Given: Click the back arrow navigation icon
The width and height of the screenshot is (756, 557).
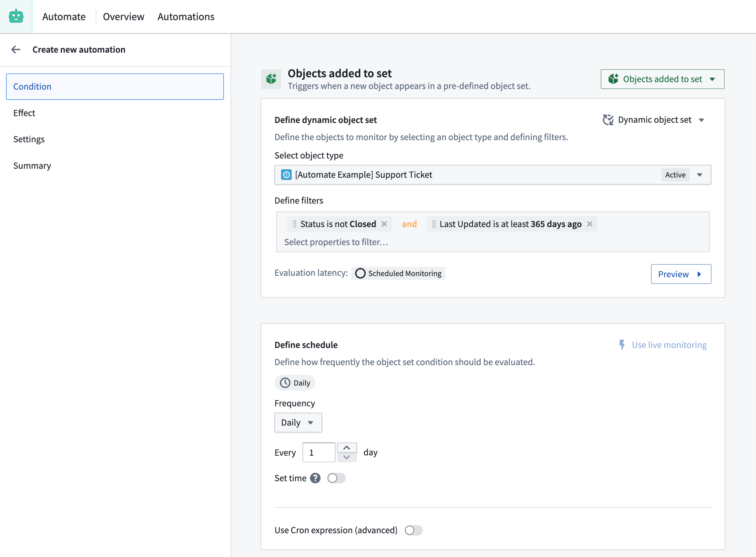Looking at the screenshot, I should 16,50.
